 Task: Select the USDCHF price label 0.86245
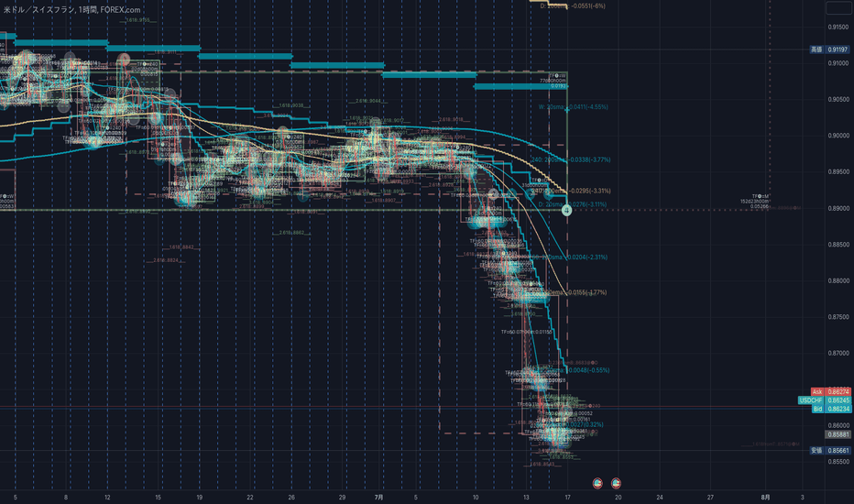(824, 400)
